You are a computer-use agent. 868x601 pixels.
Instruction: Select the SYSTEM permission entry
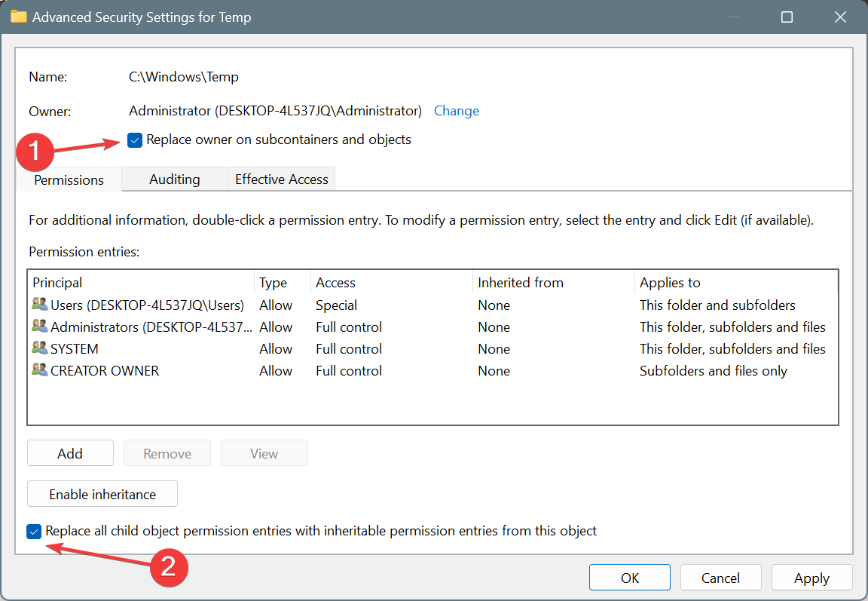(x=432, y=348)
